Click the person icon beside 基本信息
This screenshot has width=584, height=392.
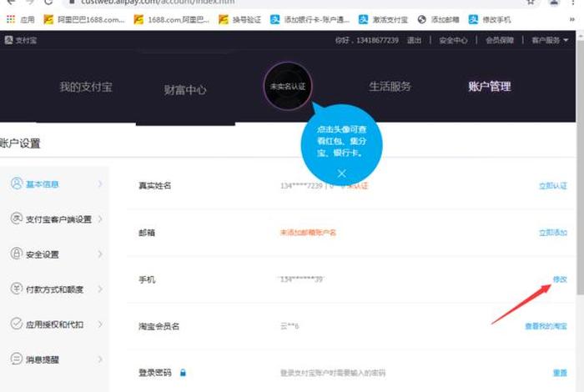coord(17,183)
